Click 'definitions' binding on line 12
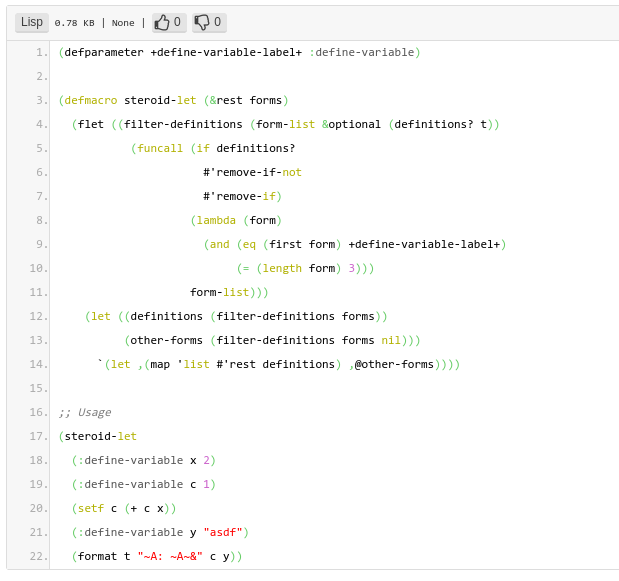 tap(167, 317)
